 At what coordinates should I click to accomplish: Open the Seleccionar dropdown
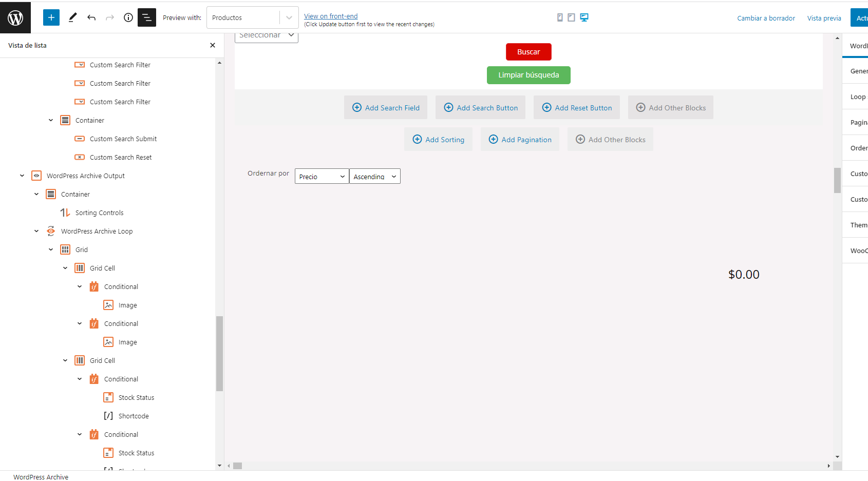click(x=267, y=36)
